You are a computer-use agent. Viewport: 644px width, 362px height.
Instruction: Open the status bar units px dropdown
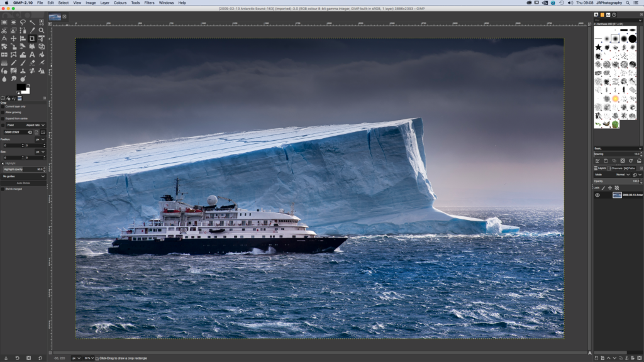[76, 358]
